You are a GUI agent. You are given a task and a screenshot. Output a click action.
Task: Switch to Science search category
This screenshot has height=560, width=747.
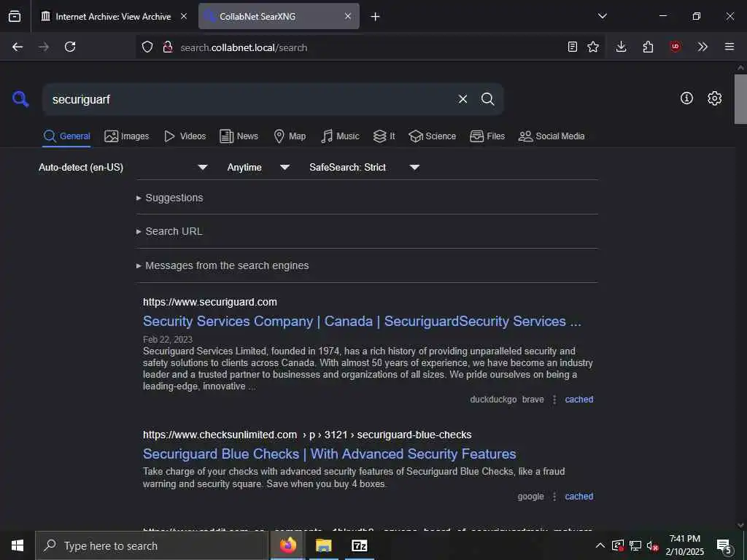432,136
